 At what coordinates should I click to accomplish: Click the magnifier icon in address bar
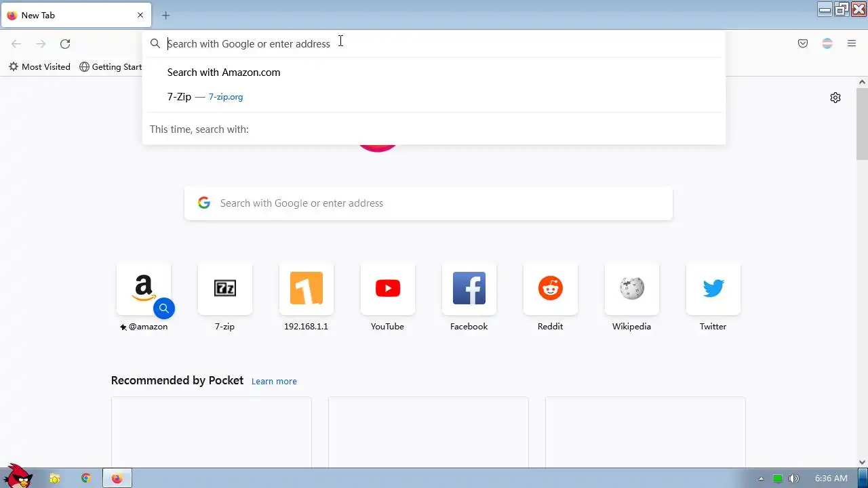[155, 43]
